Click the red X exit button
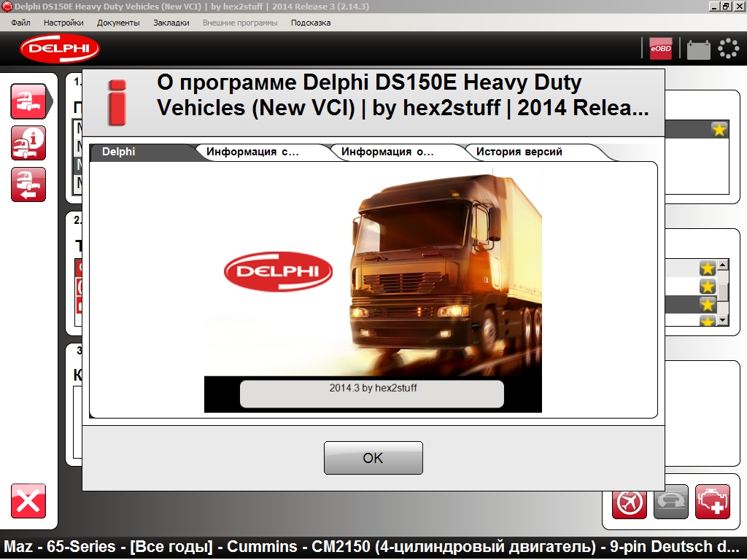747x560 pixels. point(28,501)
